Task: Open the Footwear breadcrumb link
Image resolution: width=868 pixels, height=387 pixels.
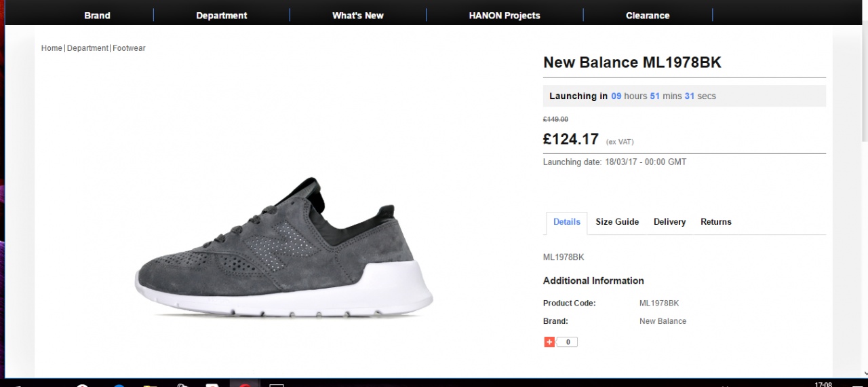Action: 129,48
